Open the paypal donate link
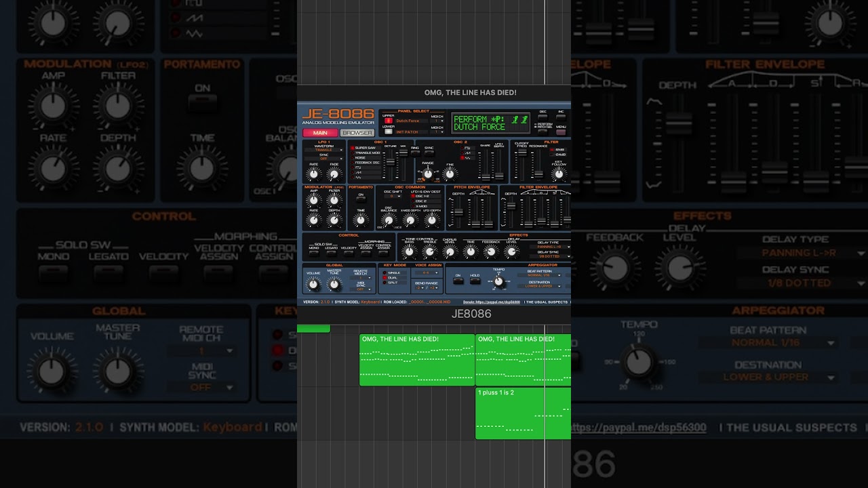868x488 pixels. (492, 302)
